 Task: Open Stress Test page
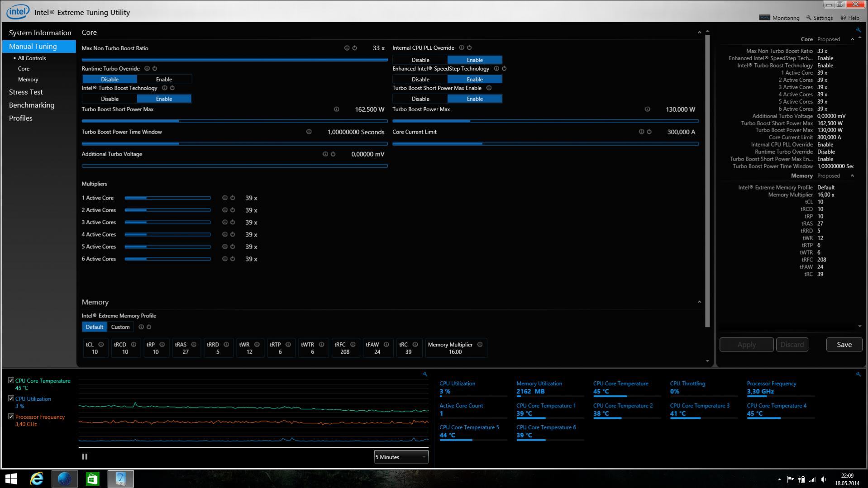pyautogui.click(x=26, y=92)
